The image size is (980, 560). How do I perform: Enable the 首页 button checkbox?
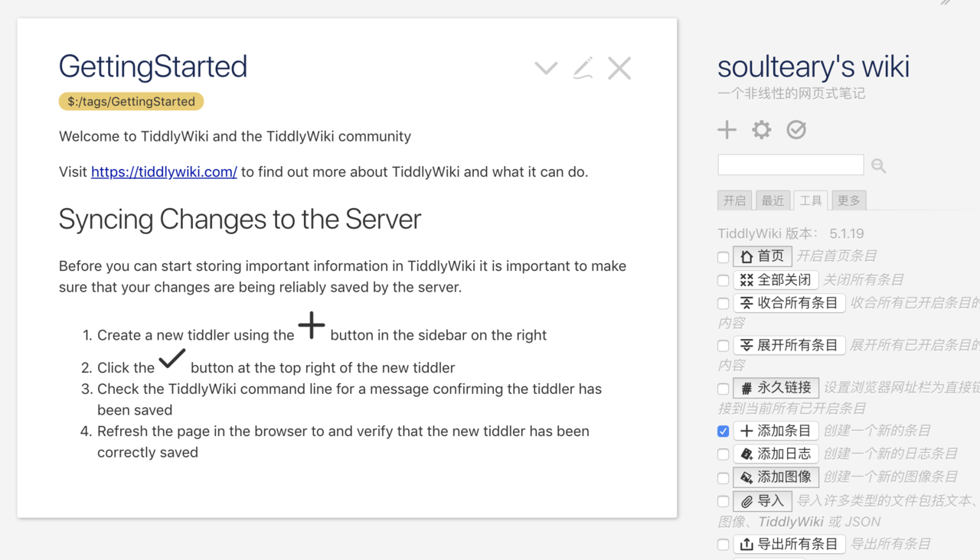click(723, 257)
